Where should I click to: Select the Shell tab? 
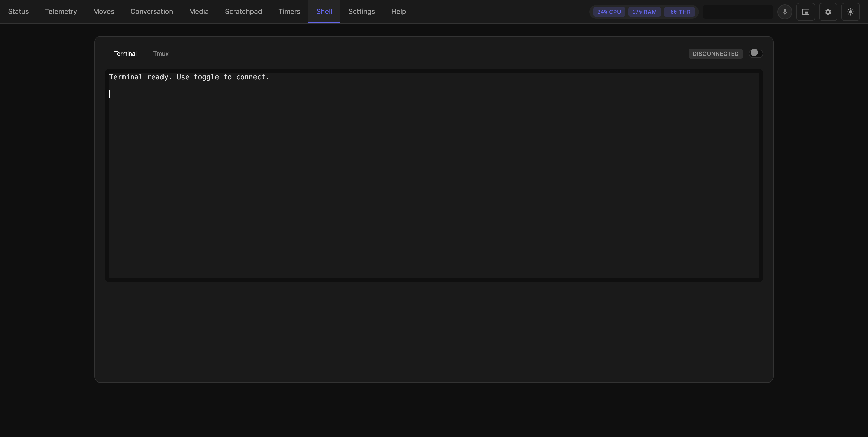pos(324,12)
